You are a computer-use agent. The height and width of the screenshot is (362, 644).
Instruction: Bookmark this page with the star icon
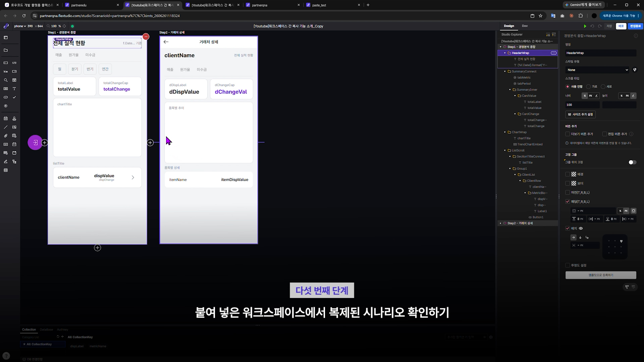540,16
